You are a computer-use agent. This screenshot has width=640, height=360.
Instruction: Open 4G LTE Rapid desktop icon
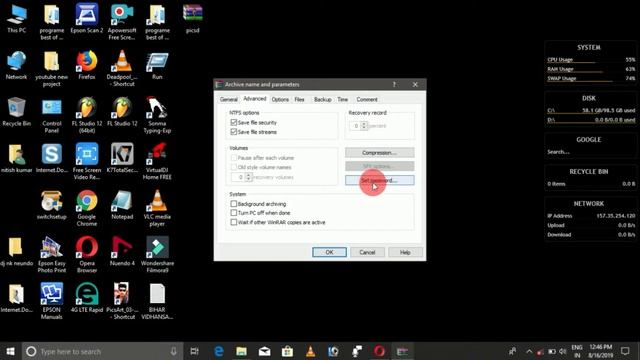click(x=87, y=298)
